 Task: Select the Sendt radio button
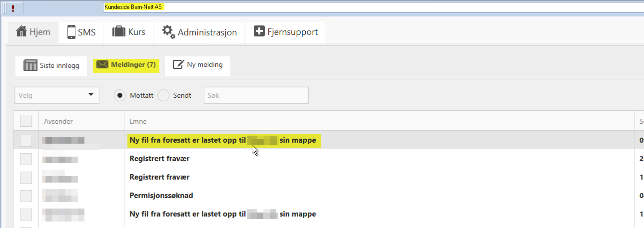[163, 95]
